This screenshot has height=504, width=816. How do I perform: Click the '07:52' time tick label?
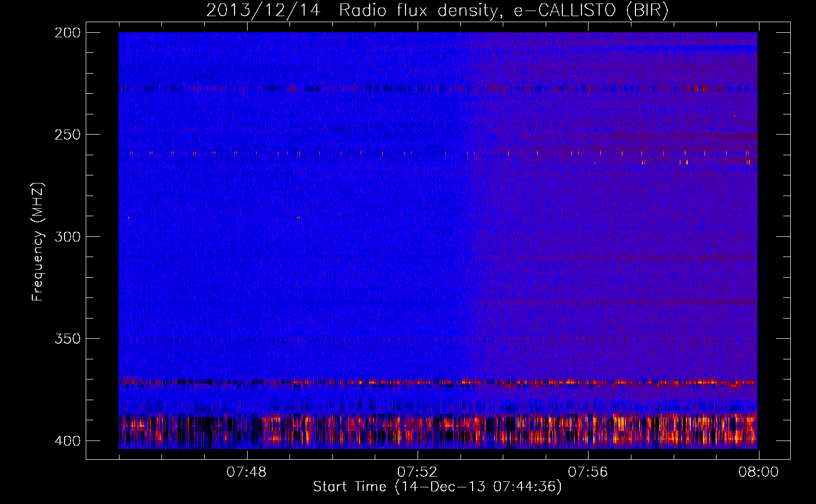pyautogui.click(x=417, y=472)
